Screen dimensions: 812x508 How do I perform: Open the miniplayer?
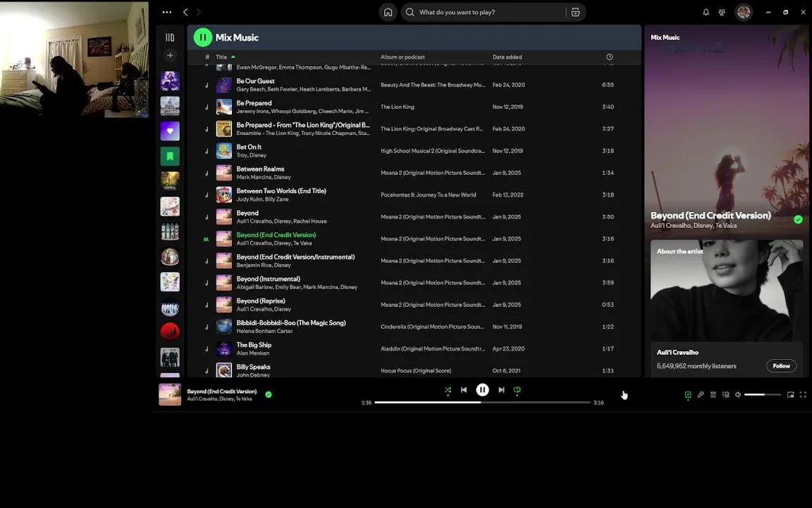click(x=790, y=394)
